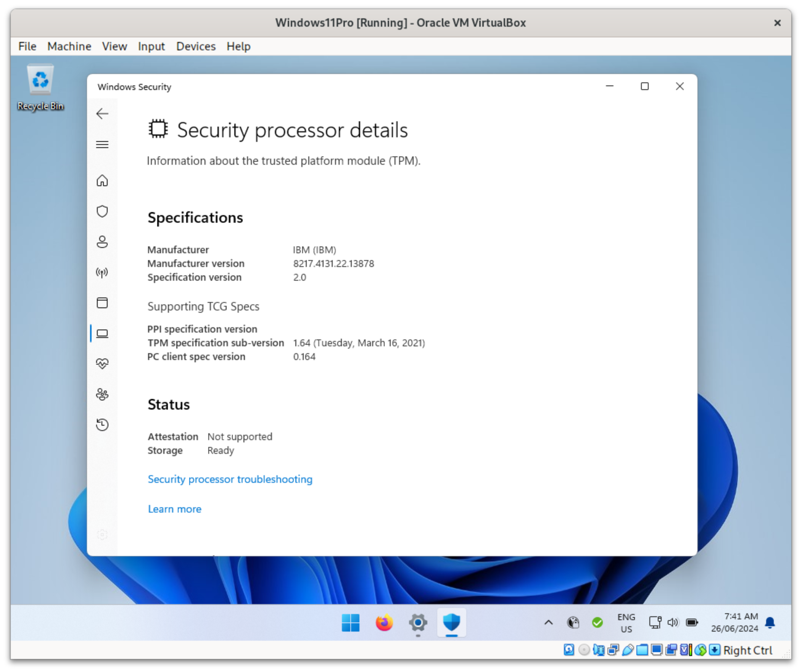The image size is (802, 672).
Task: Click VirtualBox hard disk activity indicator
Action: pos(569,650)
